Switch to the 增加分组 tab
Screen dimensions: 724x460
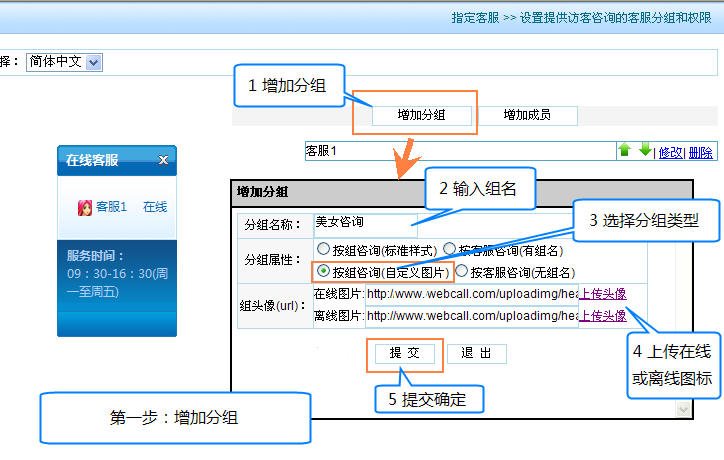coord(421,115)
